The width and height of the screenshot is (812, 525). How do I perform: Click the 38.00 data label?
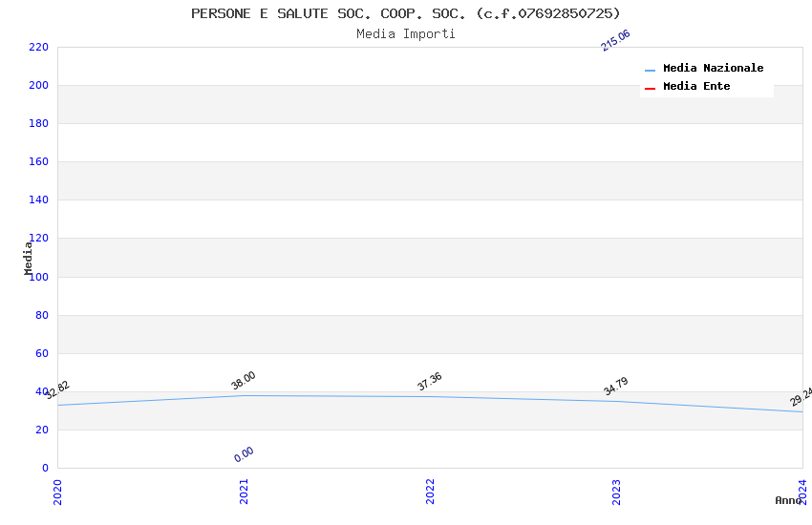[x=243, y=380]
